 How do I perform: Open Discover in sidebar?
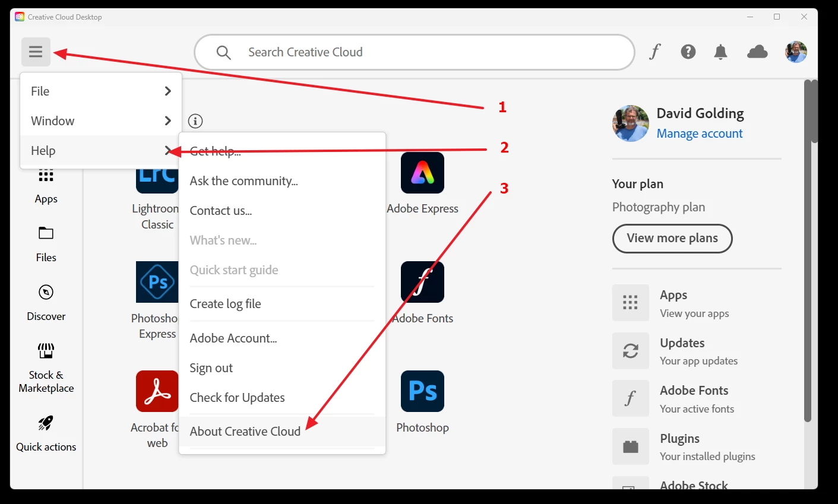click(46, 303)
